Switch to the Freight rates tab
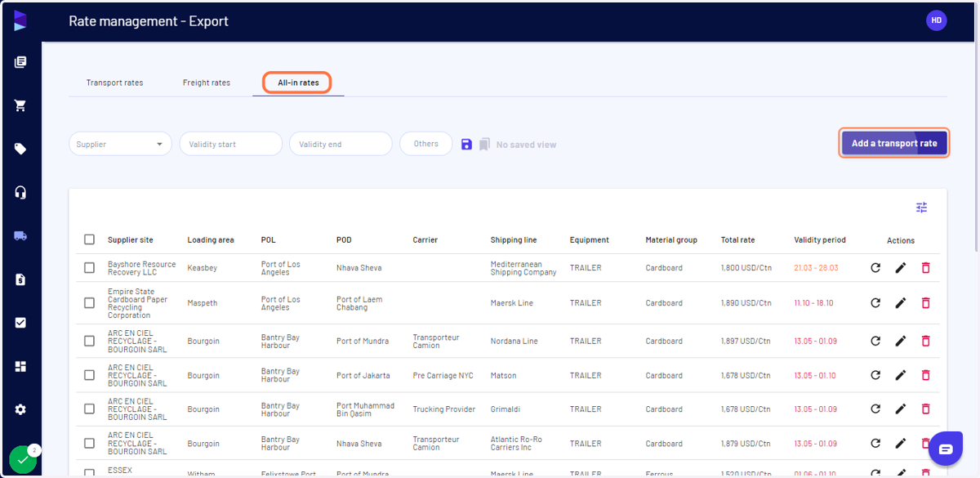Viewport: 980px width, 478px height. click(207, 83)
